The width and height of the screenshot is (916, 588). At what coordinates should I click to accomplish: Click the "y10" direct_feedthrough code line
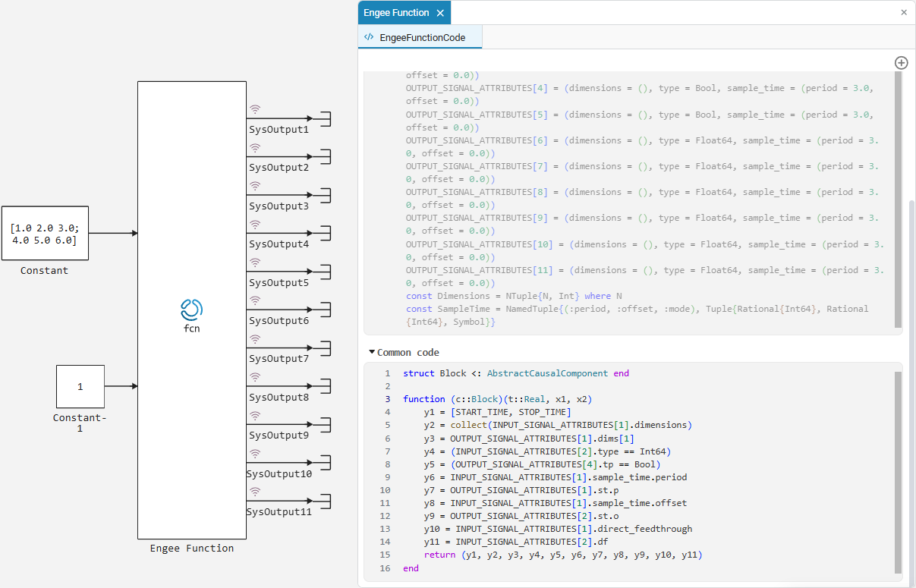coord(558,528)
